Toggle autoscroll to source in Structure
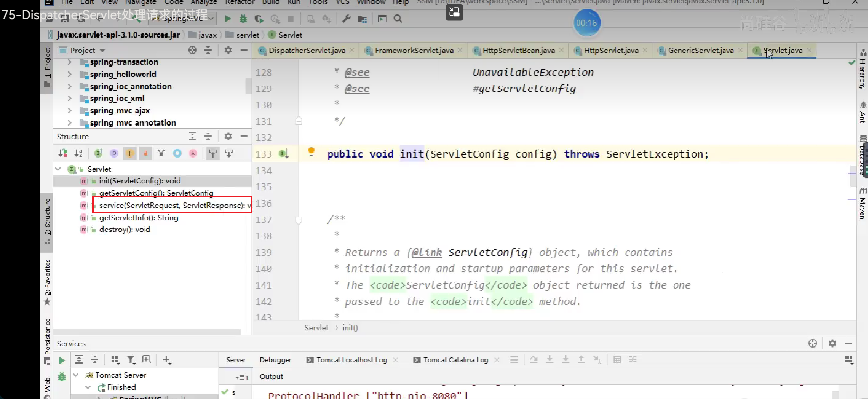The height and width of the screenshot is (399, 868). pos(213,153)
